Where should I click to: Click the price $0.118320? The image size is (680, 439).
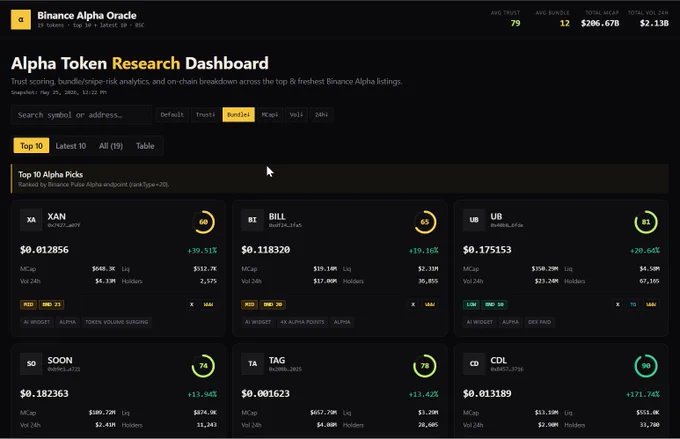265,250
